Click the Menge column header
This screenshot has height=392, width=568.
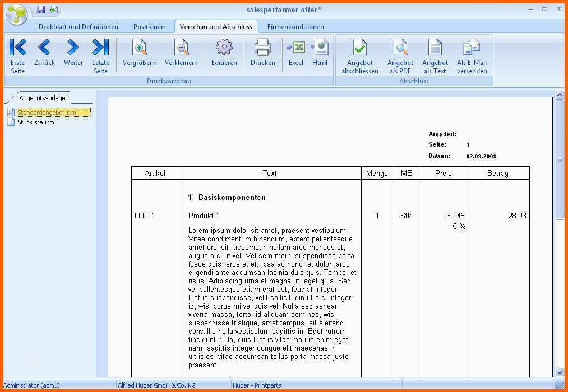point(377,173)
